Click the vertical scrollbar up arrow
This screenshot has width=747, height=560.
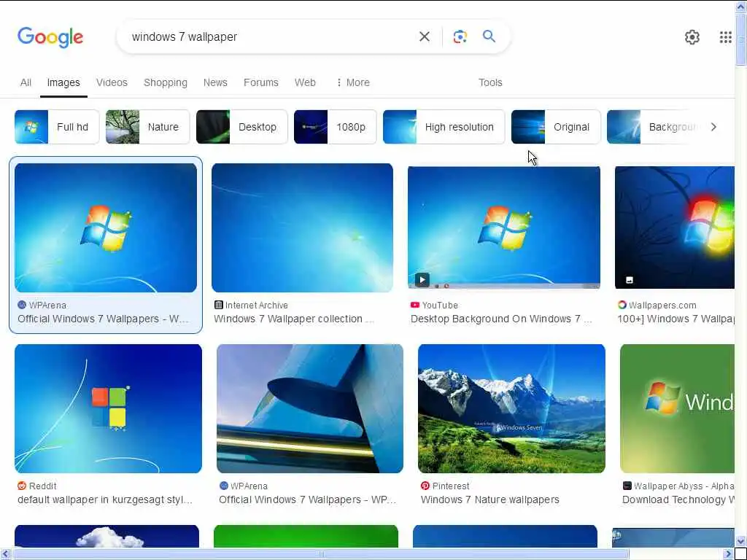[x=741, y=6]
